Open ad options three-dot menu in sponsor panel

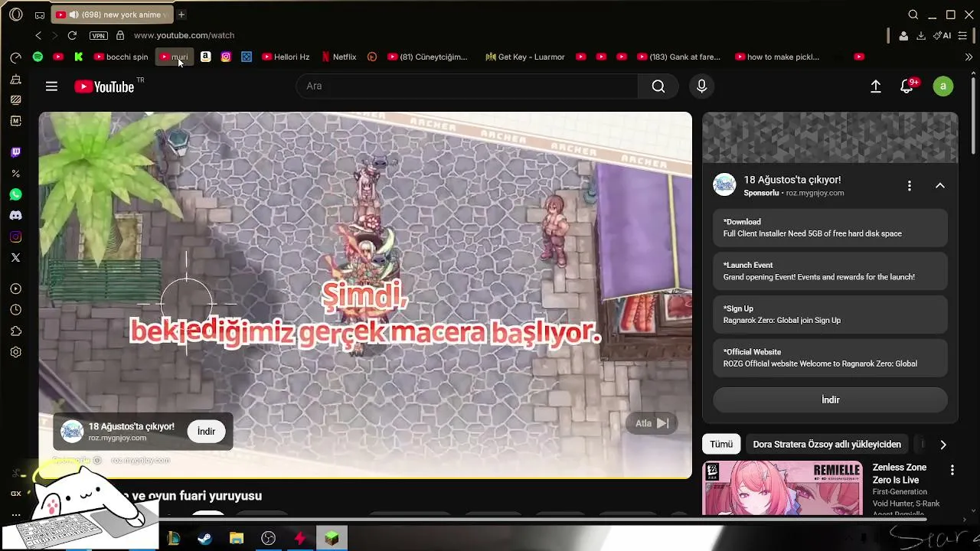(x=909, y=186)
